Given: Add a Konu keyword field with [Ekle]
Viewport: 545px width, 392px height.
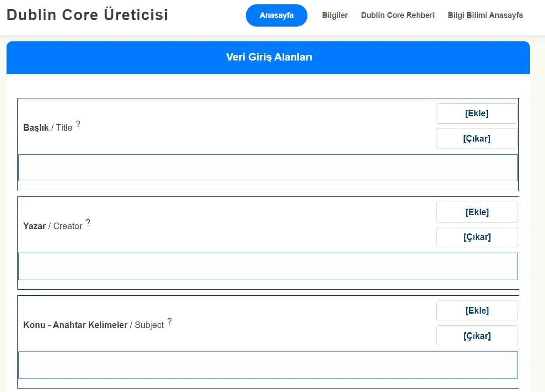Looking at the screenshot, I should coord(477,311).
